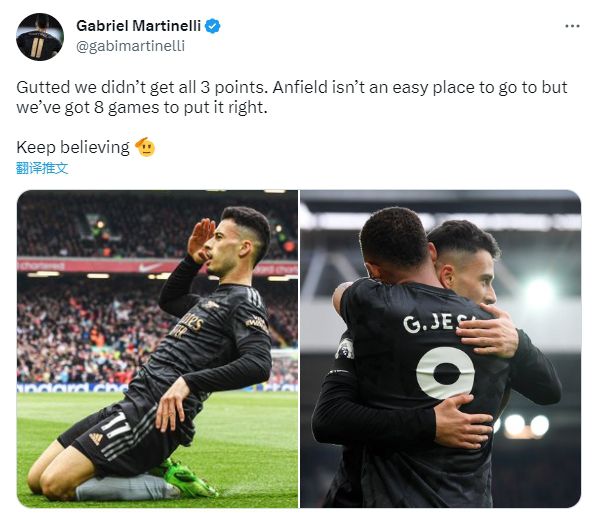Click the player's face in the left photo

(x=228, y=246)
